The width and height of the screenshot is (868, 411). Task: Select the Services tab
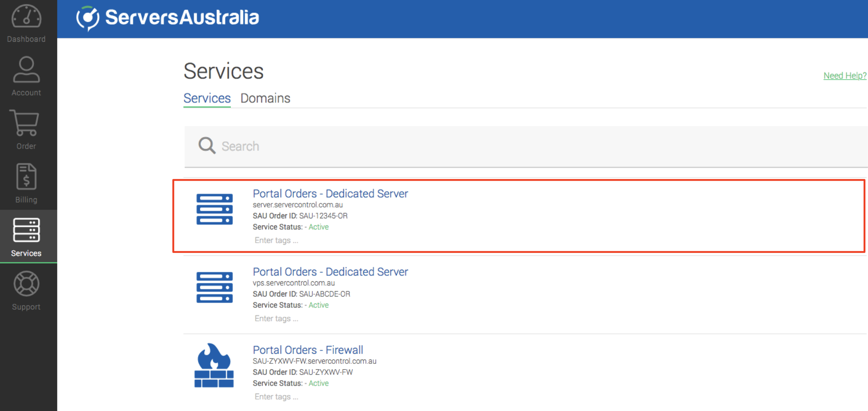[207, 98]
